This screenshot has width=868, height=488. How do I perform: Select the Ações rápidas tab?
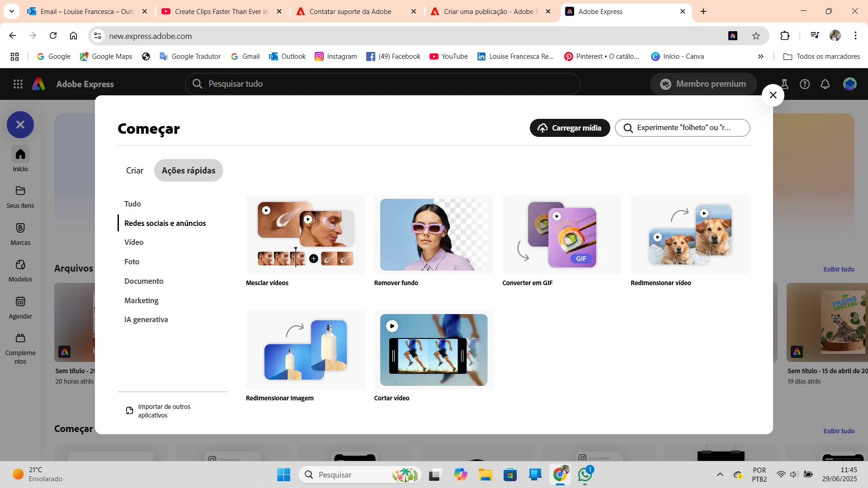point(189,171)
